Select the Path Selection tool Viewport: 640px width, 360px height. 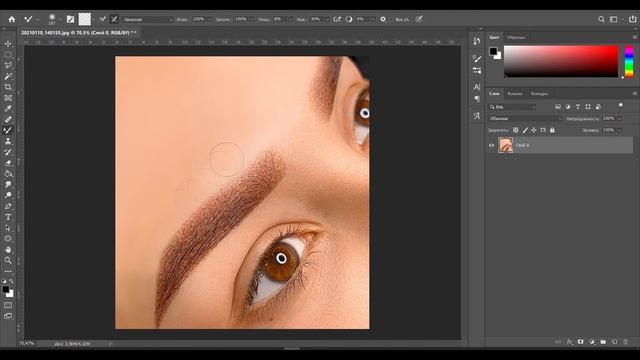coord(8,228)
